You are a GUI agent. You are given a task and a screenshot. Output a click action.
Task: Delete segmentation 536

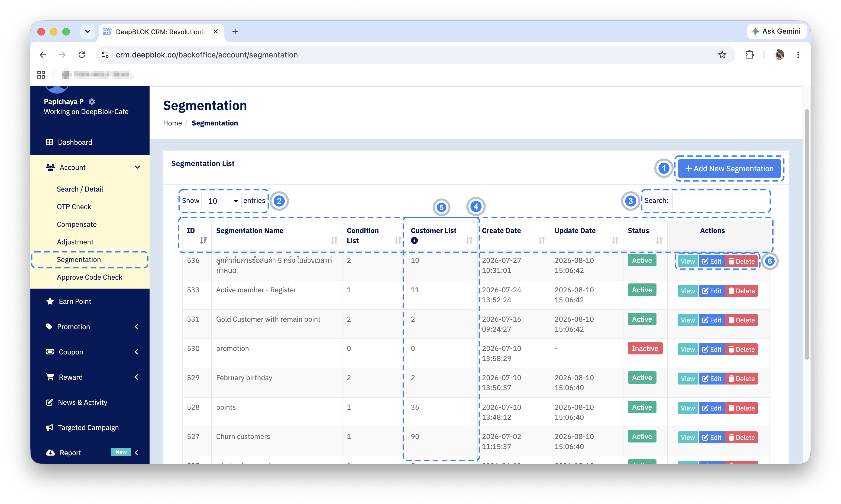[x=741, y=261]
